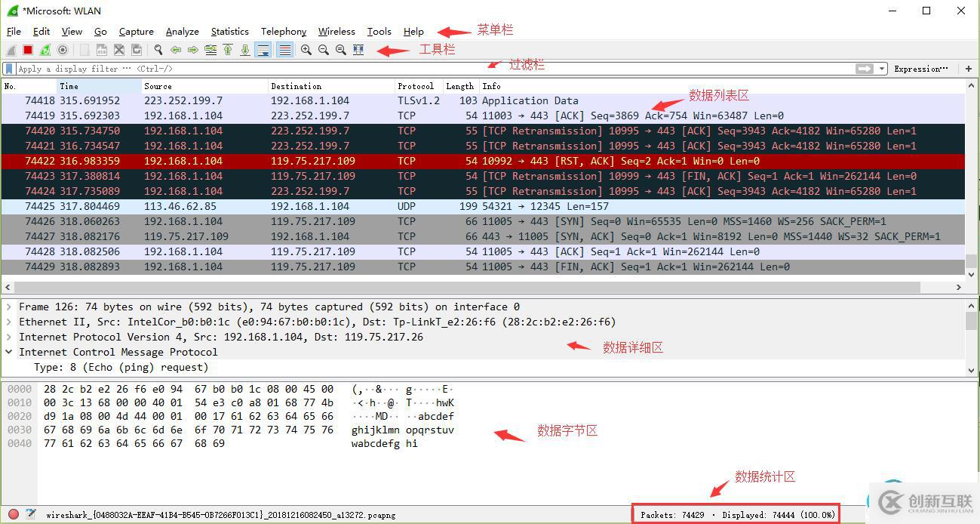Apply the display filter arrow button
The width and height of the screenshot is (980, 524).
point(865,69)
